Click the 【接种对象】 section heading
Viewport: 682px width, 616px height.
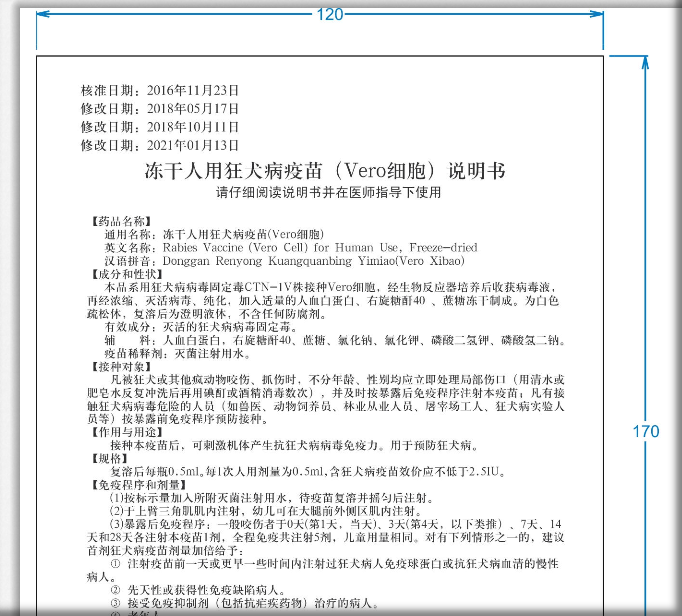123,367
